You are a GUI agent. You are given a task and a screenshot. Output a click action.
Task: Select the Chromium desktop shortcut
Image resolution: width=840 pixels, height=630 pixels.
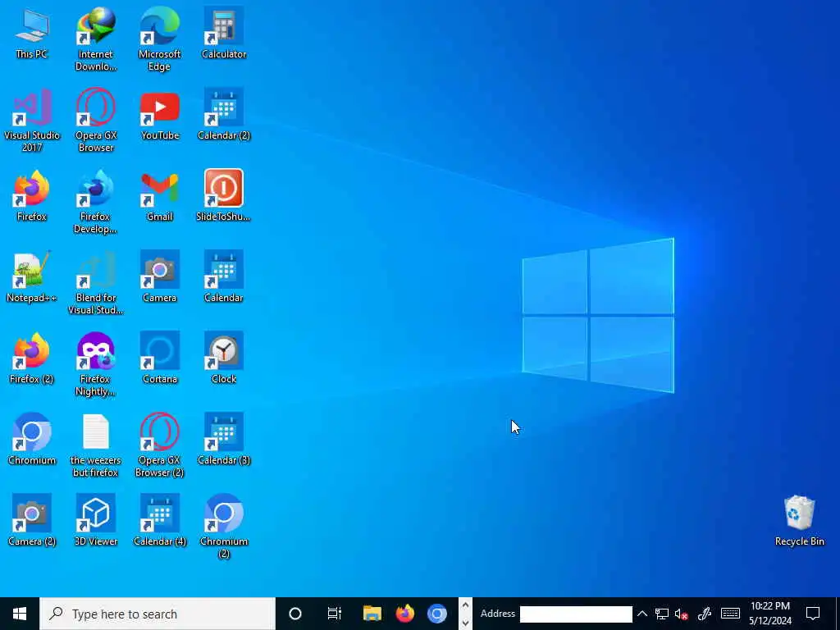[x=32, y=440]
